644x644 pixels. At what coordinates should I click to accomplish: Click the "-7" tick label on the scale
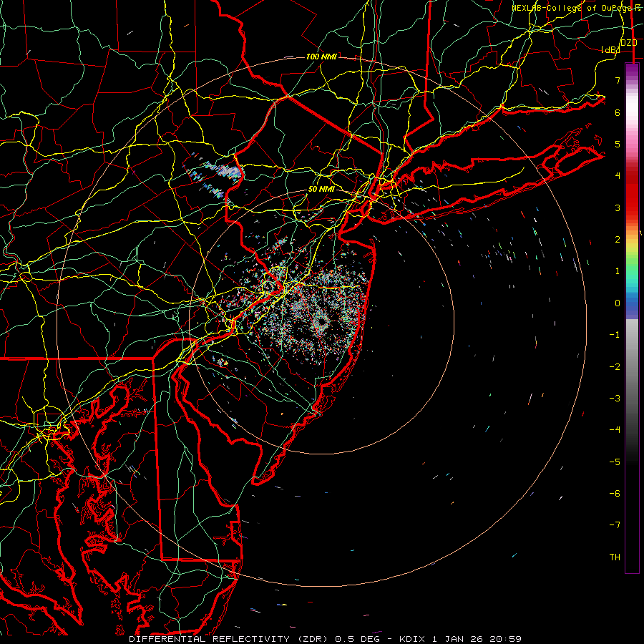615,525
